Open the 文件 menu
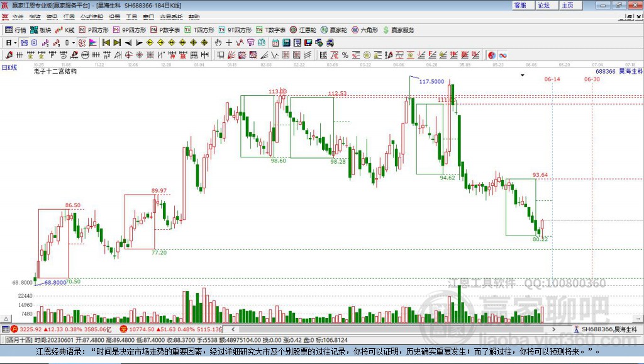The image size is (644, 364). (x=18, y=17)
